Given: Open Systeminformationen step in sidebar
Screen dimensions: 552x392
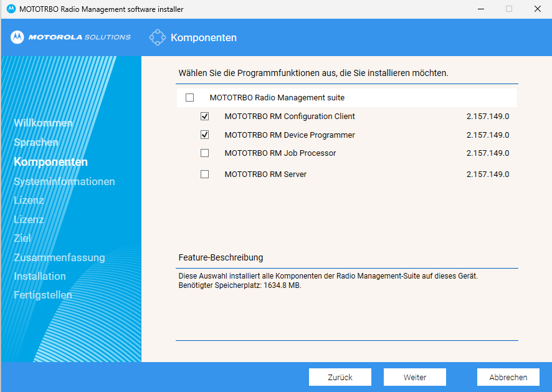Looking at the screenshot, I should (x=64, y=181).
